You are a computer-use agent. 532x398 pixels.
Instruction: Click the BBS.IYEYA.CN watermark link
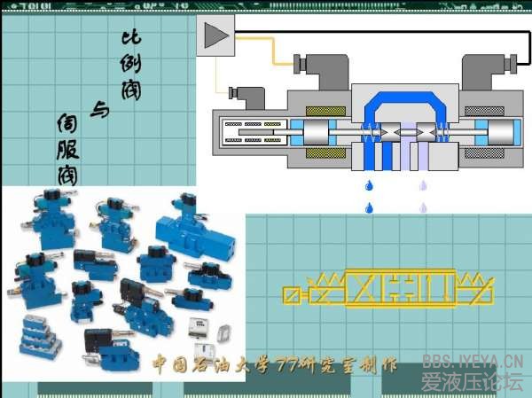coord(473,361)
